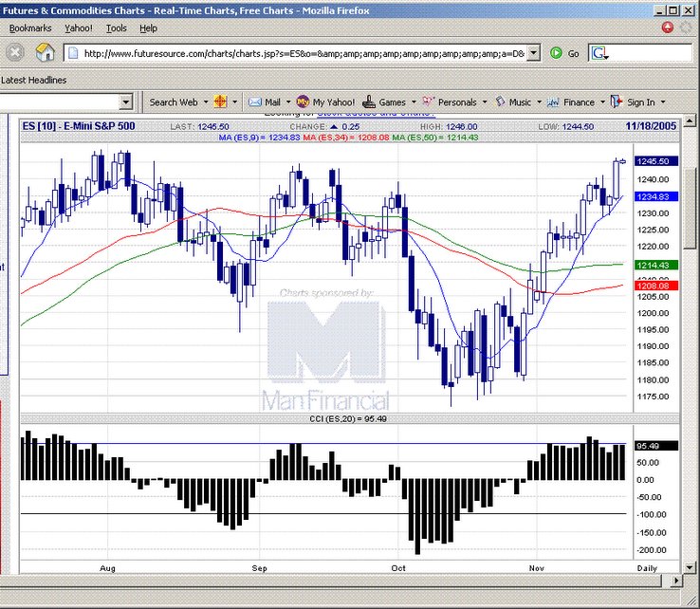Click the Daily interval label

pos(647,568)
